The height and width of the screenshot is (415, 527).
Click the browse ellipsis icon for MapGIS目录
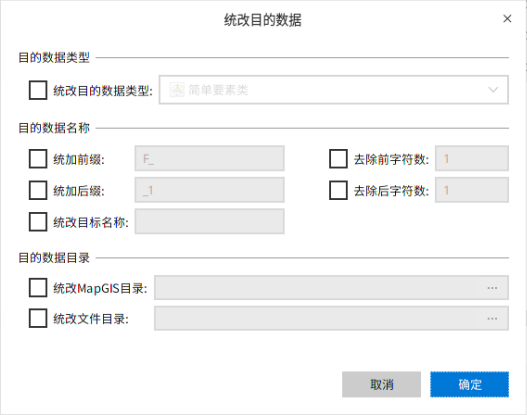tap(492, 288)
